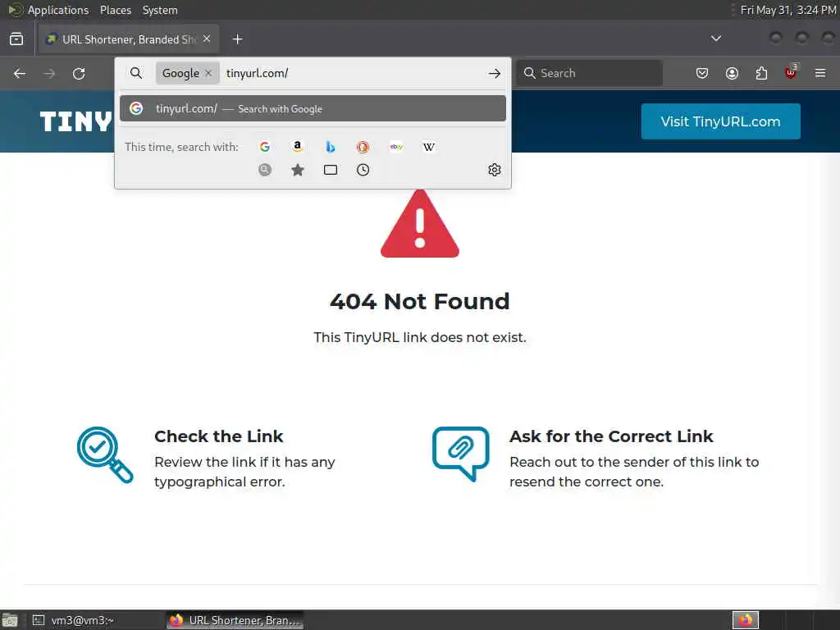
Task: Search this time with DuckDuckGo icon
Action: tap(363, 147)
